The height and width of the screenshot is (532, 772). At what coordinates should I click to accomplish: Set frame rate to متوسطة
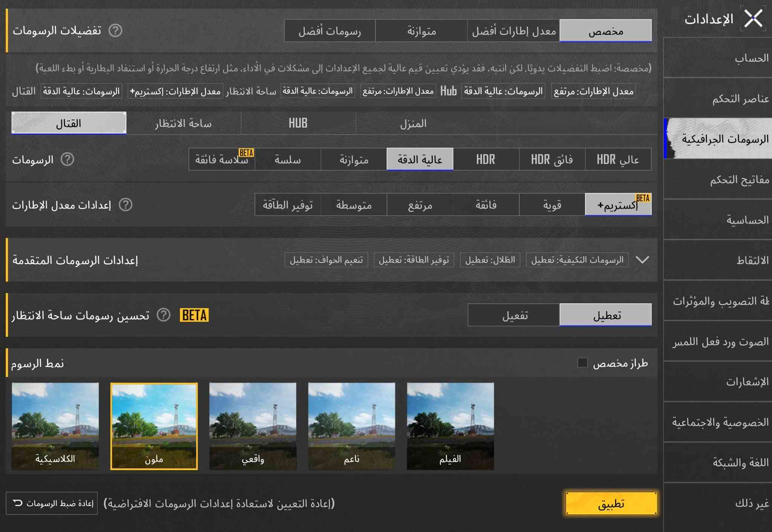coord(354,205)
